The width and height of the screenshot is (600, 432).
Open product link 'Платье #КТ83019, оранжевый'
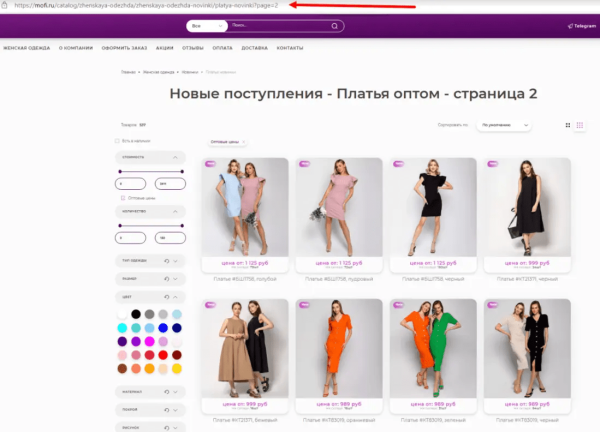[339, 420]
